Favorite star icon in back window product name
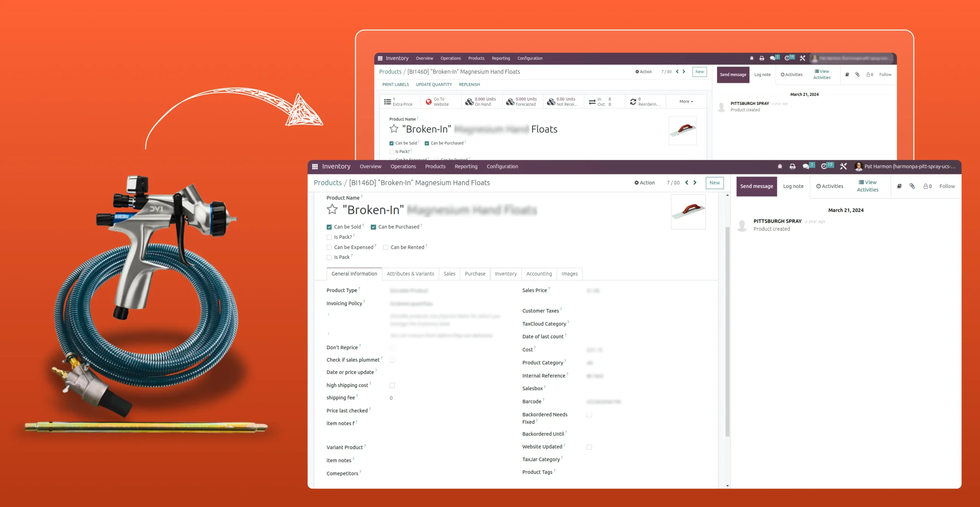Screen dimensions: 980x507 [x=394, y=129]
